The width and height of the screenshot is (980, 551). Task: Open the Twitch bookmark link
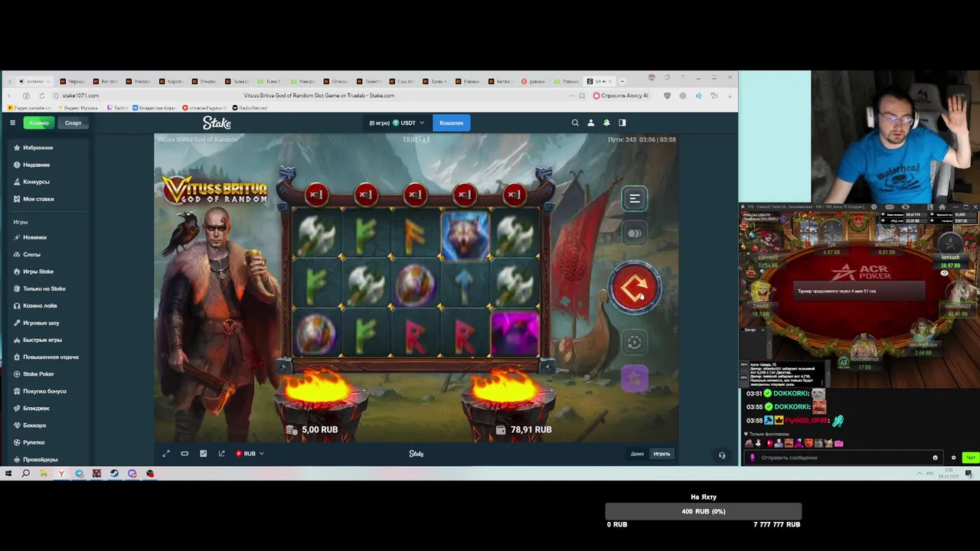[118, 108]
